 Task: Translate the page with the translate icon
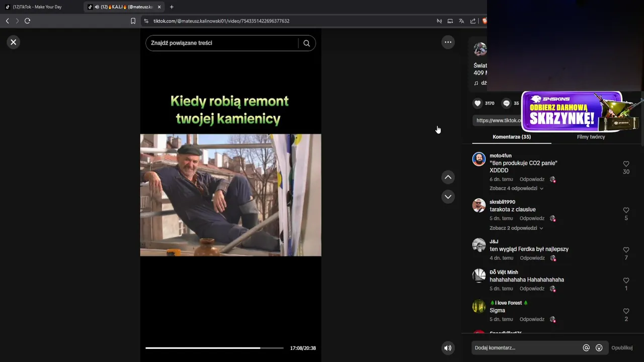[x=462, y=21]
